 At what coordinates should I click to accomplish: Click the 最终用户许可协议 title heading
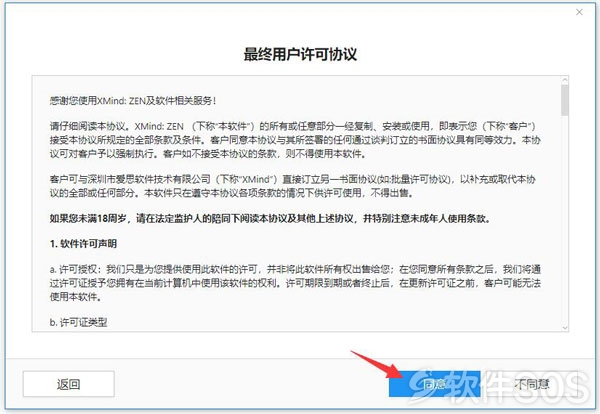click(300, 55)
